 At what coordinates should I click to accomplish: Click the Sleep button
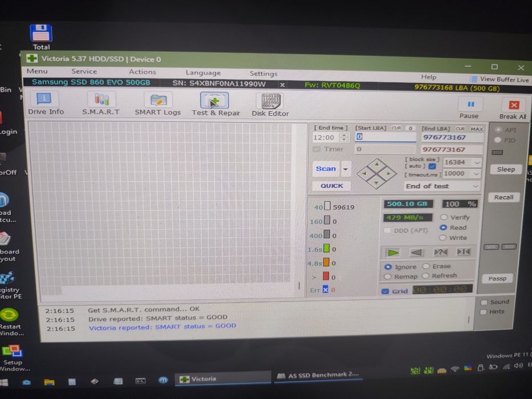point(506,169)
